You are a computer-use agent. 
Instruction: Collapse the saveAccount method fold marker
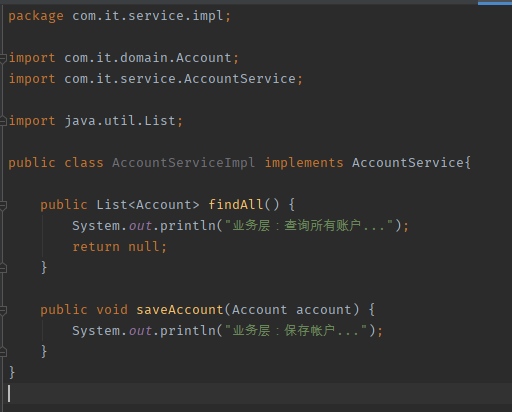[3, 310]
